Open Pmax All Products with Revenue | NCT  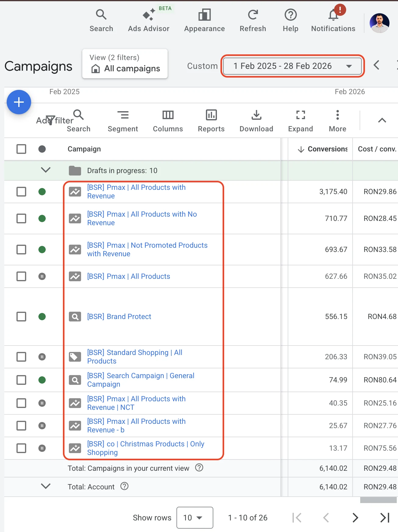136,403
